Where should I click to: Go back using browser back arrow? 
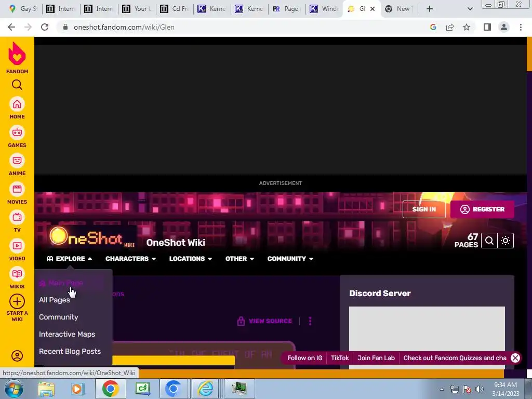pos(11,27)
